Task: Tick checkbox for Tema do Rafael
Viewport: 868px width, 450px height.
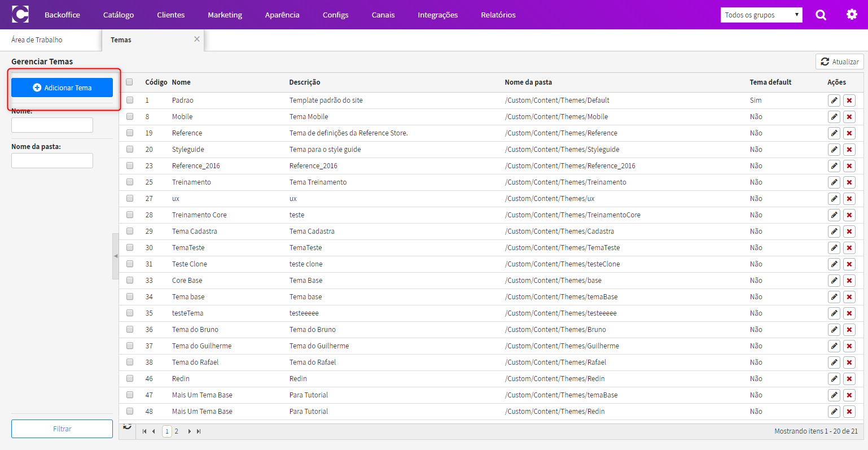Action: (130, 362)
